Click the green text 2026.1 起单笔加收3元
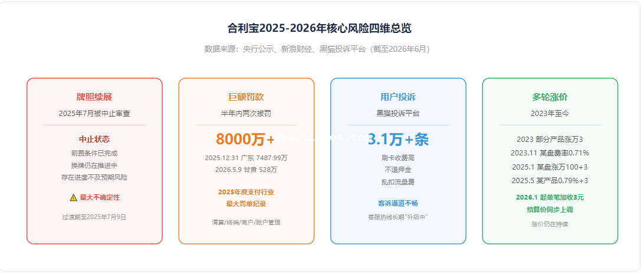 click(550, 197)
